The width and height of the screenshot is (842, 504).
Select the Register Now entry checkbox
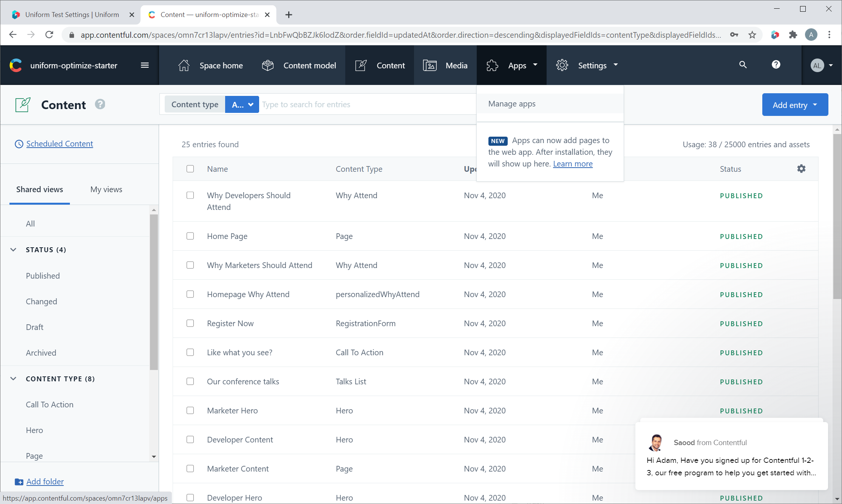190,323
